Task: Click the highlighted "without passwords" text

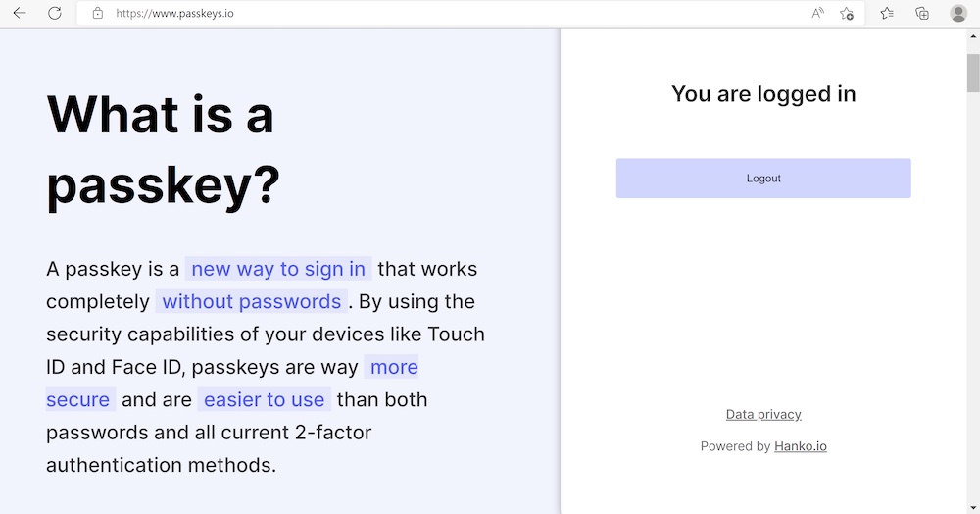Action: click(x=251, y=301)
